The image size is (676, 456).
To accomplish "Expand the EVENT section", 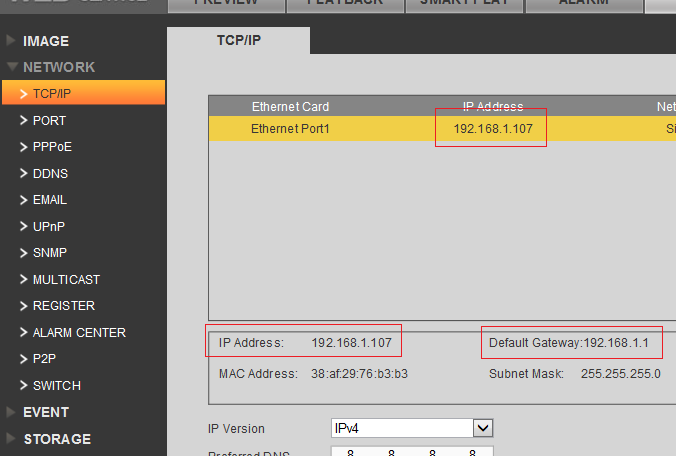I will click(x=46, y=412).
